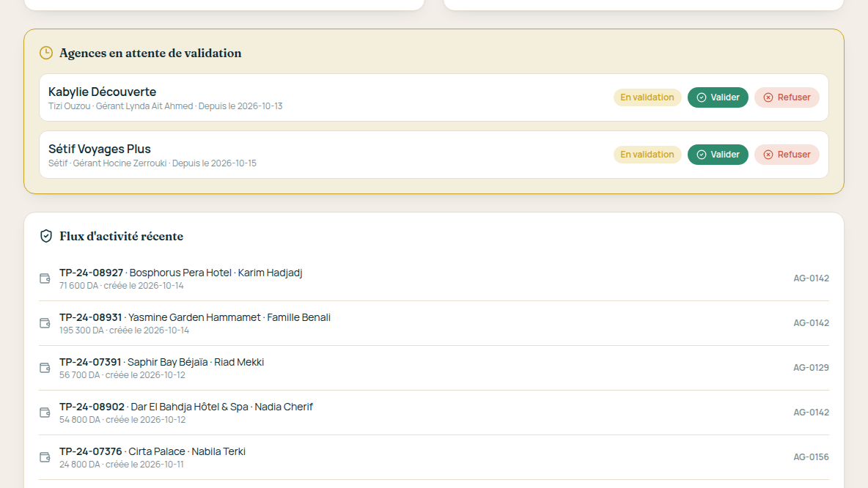Validate the Kabylie Découverte agency
868x488 pixels.
[718, 97]
